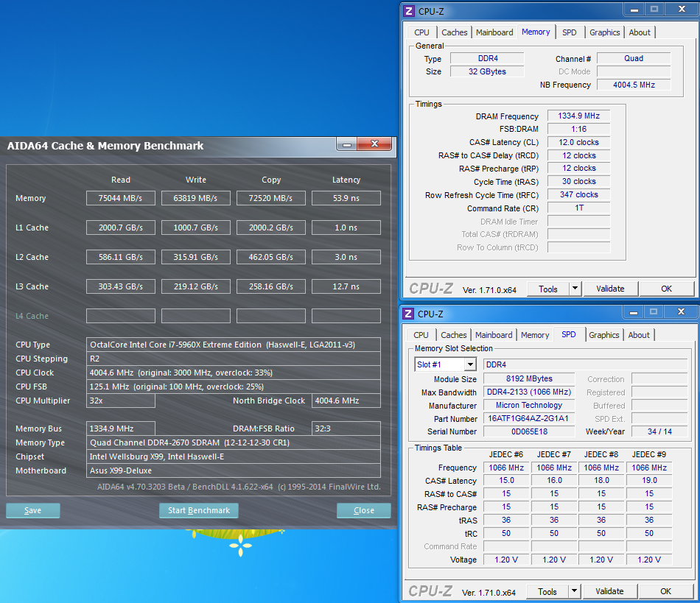Select the SPD tab in the bottom CPU-Z window
The height and width of the screenshot is (603, 700).
coord(568,334)
